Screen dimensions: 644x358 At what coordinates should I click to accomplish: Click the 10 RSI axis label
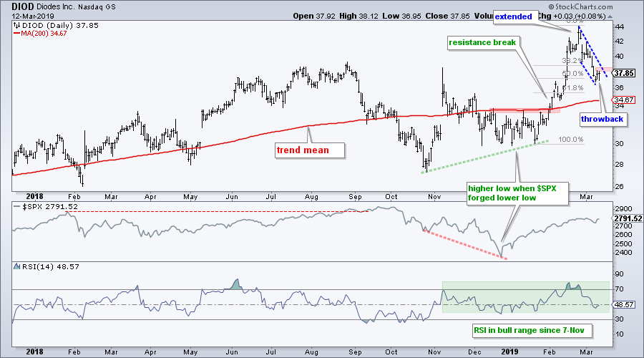[x=620, y=334]
